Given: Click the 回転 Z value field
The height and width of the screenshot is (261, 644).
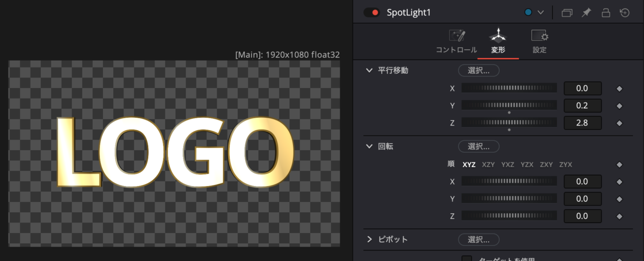Looking at the screenshot, I should coord(582,216).
